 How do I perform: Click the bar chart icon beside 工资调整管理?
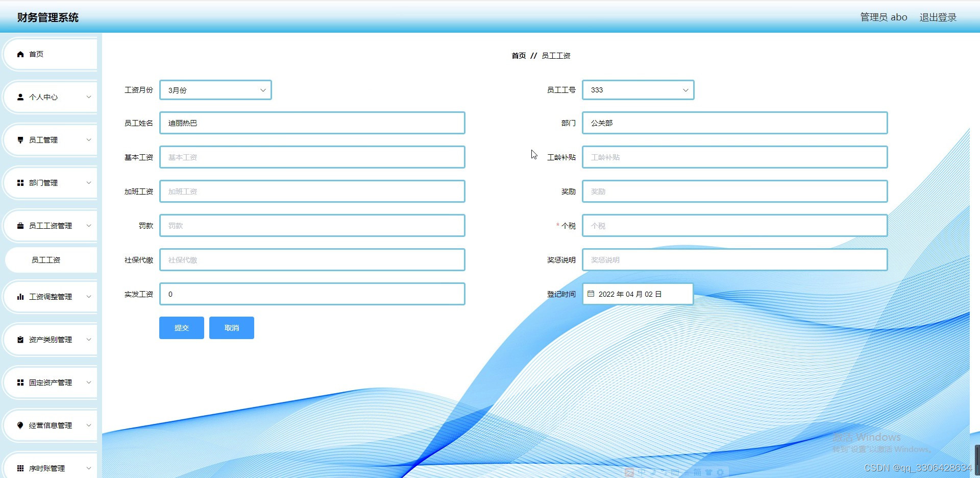20,297
